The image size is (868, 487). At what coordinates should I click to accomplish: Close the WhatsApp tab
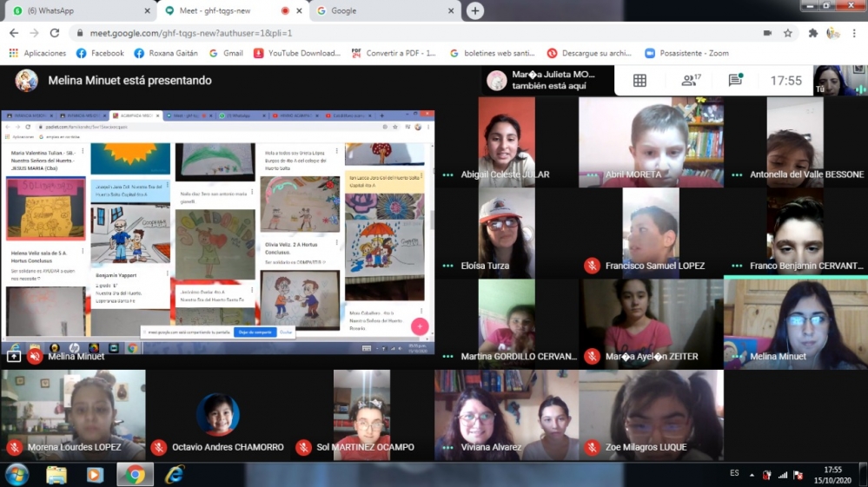[147, 10]
